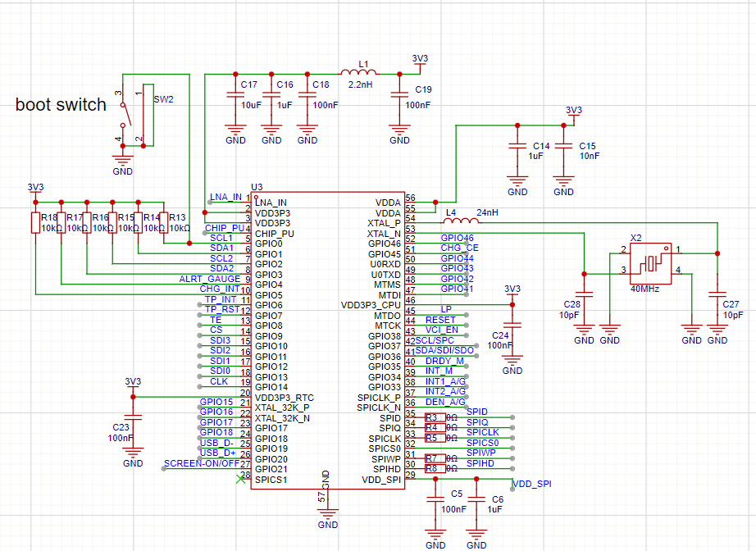Click the LP net label at pin 45
Viewport: 756px width, 551px height.
tap(446, 309)
